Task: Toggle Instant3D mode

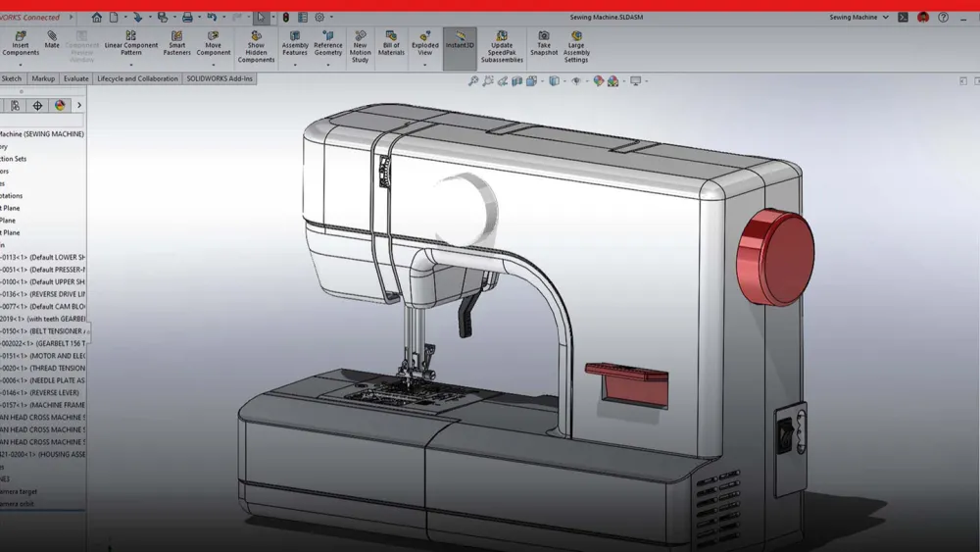Action: pyautogui.click(x=460, y=48)
